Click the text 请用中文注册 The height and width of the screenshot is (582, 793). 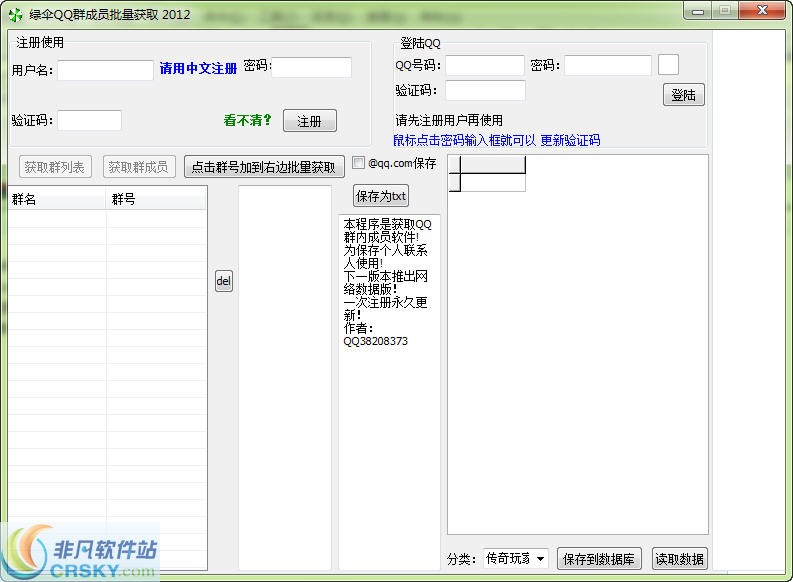tap(198, 68)
